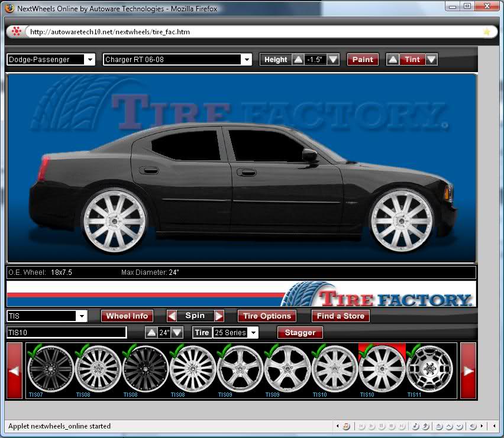Open Wheel Info
Image resolution: width=504 pixels, height=438 pixels.
coord(127,316)
